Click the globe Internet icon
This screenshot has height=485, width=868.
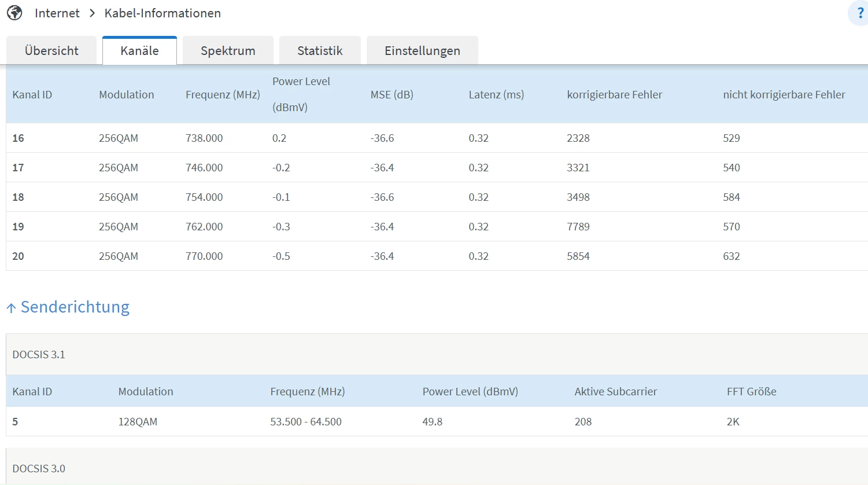click(x=14, y=13)
